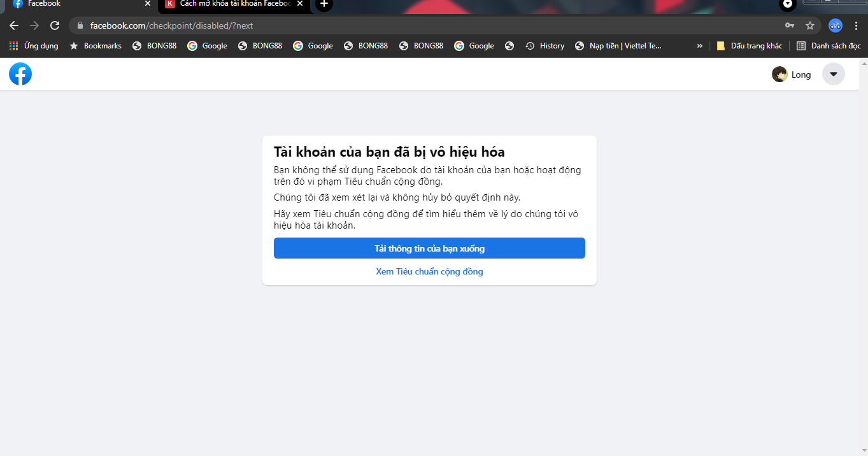Show hidden bookmarks with the » chevron
The width and height of the screenshot is (868, 456).
[700, 46]
